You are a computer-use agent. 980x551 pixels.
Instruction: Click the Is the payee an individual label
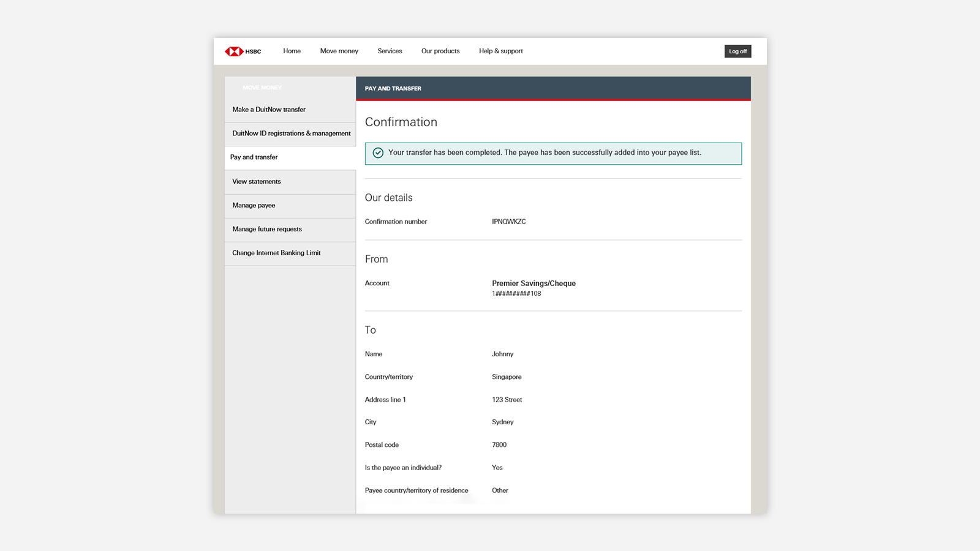[x=403, y=468]
